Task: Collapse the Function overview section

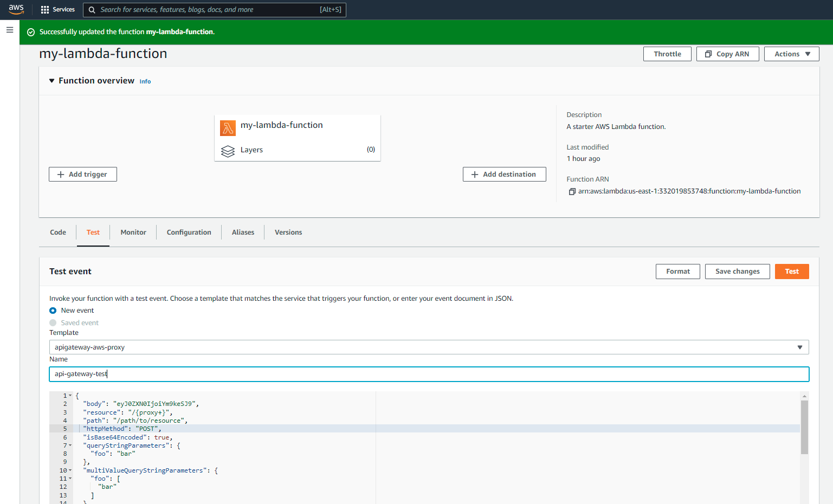Action: pos(52,81)
